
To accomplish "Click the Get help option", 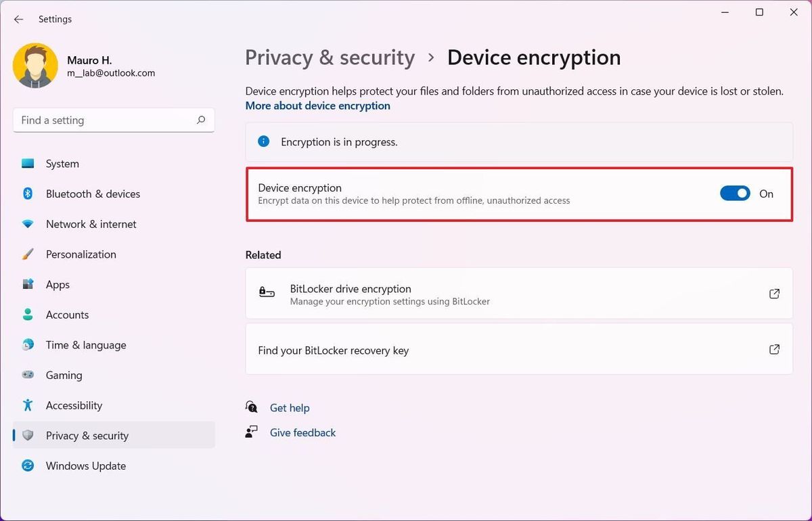I will (x=290, y=407).
